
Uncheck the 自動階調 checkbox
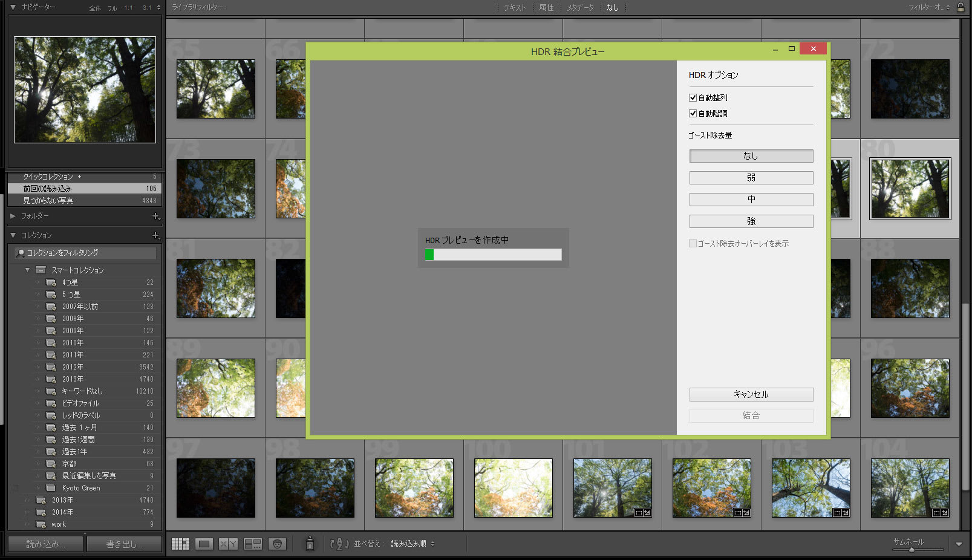[693, 114]
